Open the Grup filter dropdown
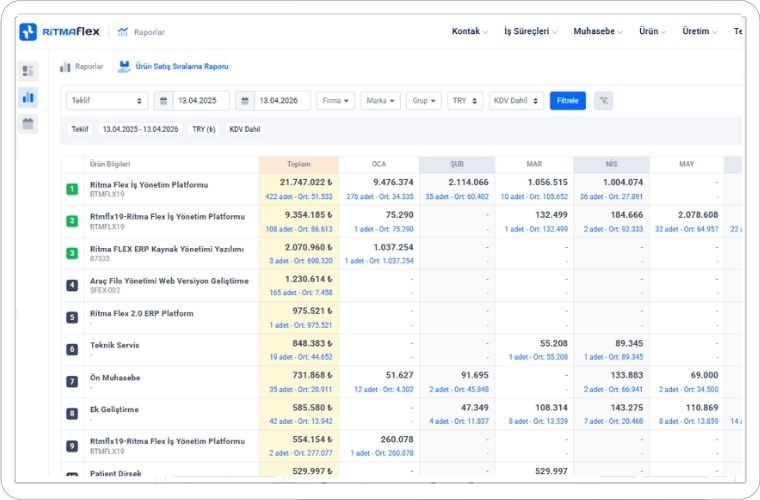The width and height of the screenshot is (760, 500). click(x=424, y=101)
